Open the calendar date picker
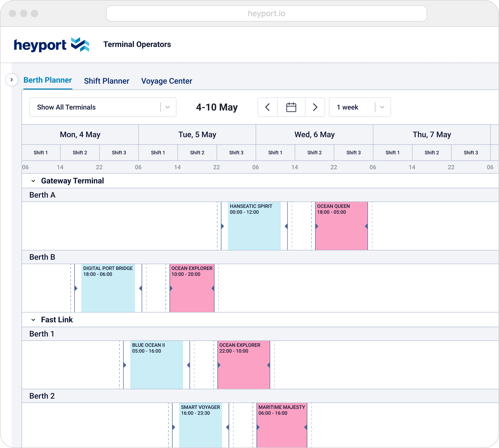This screenshot has width=499, height=448. 291,107
